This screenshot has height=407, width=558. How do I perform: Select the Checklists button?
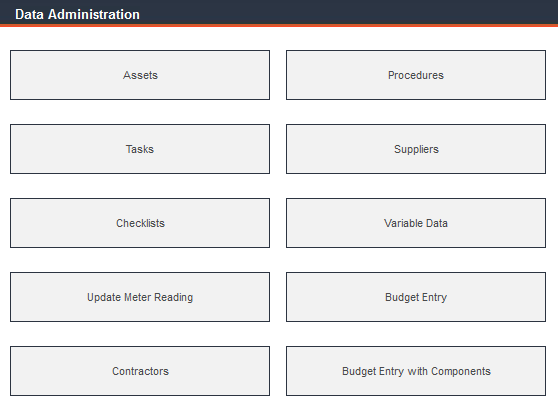pyautogui.click(x=140, y=223)
